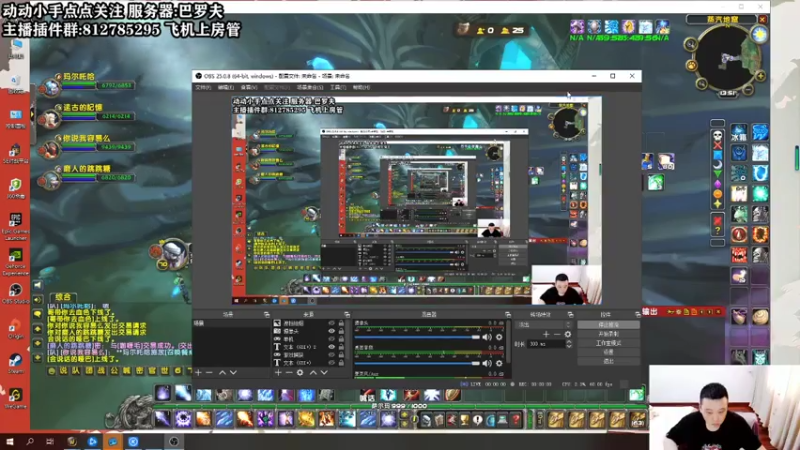
Task: Click OBS icon in Windows taskbar
Action: click(x=174, y=441)
